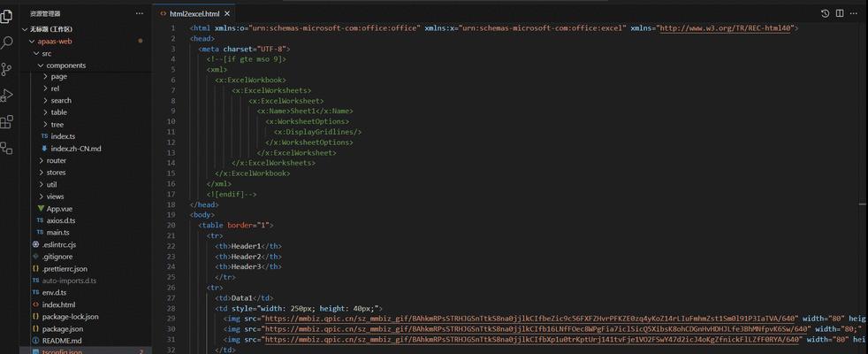Open the Explorer view in activity bar
The width and height of the screenshot is (868, 354).
[x=6, y=17]
